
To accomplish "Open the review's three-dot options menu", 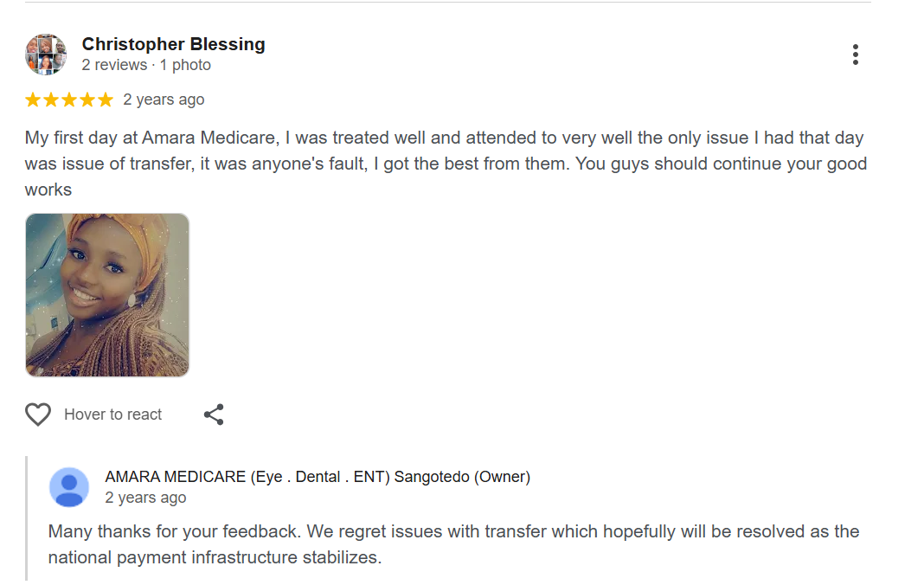I will [855, 55].
